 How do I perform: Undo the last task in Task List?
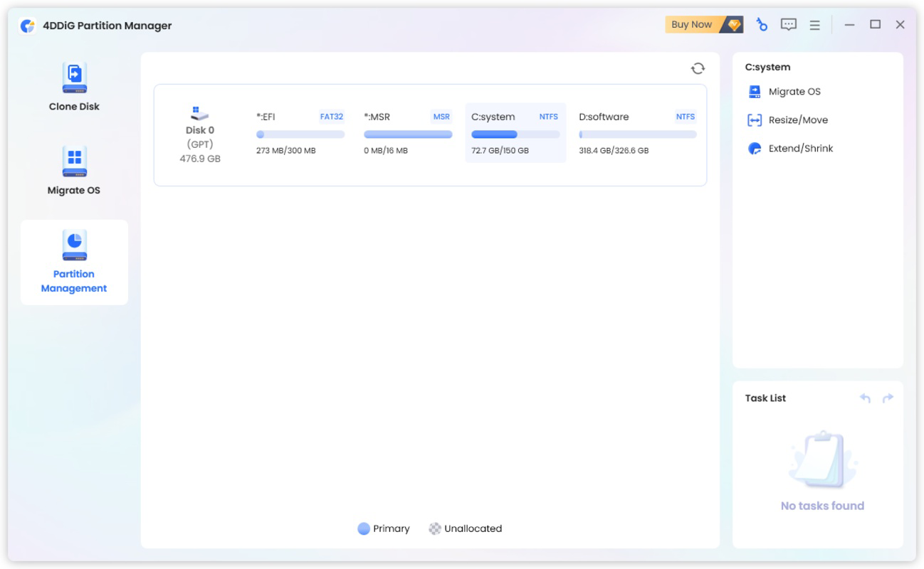[x=865, y=398]
